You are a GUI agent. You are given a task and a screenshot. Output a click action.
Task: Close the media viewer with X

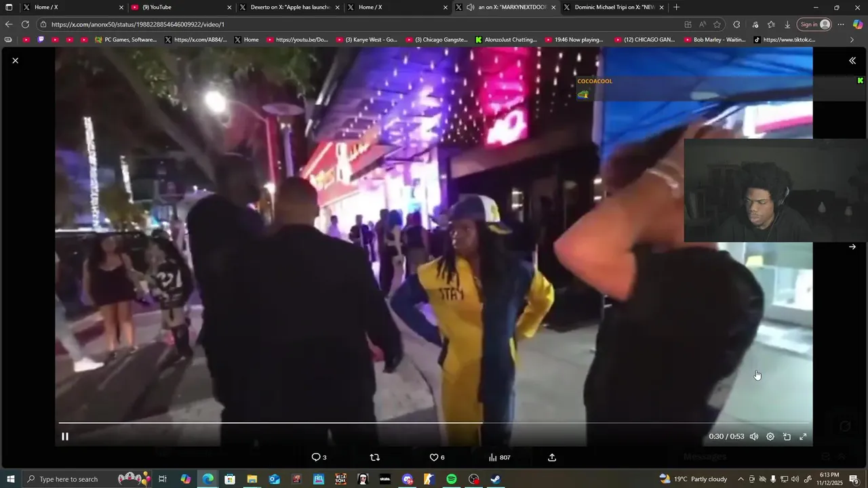click(15, 60)
